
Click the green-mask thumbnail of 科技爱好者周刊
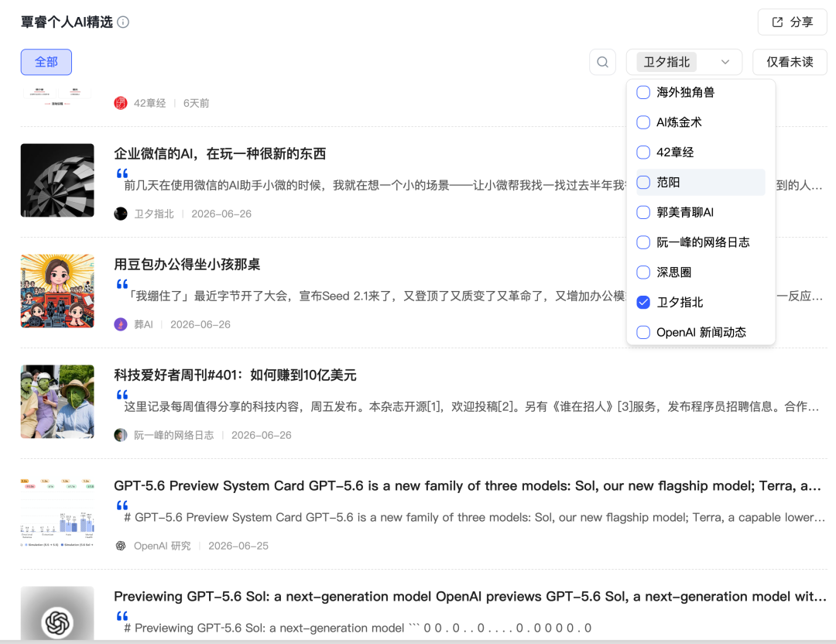click(57, 402)
